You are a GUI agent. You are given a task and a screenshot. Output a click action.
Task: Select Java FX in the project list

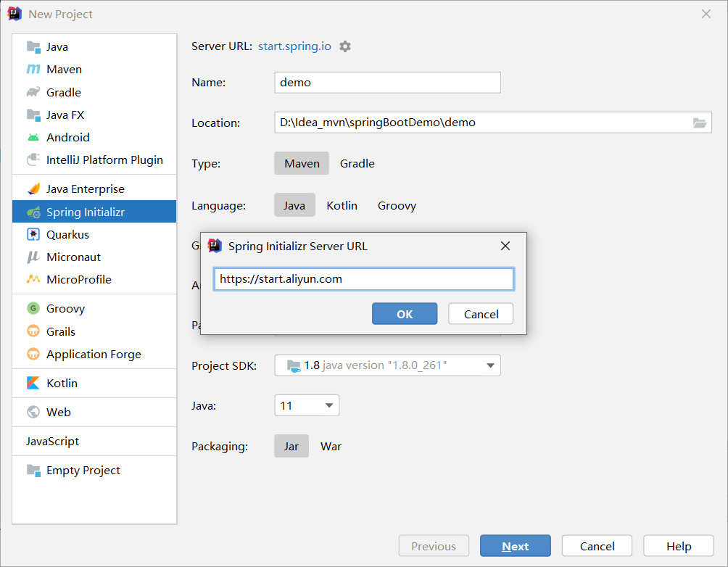click(x=94, y=115)
